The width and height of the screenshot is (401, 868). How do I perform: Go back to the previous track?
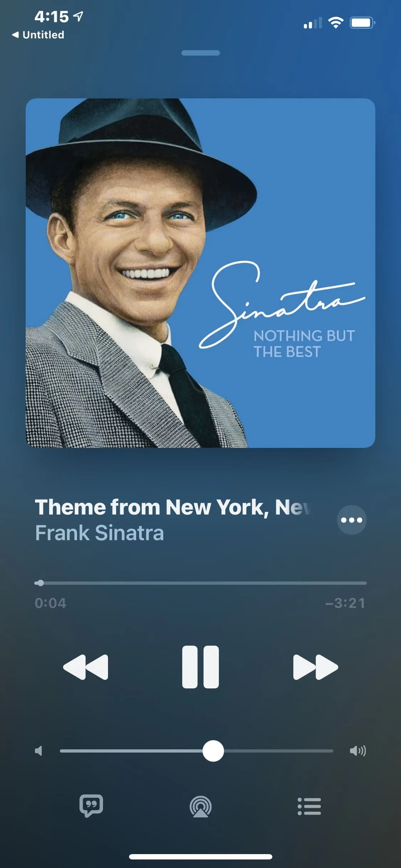(86, 667)
